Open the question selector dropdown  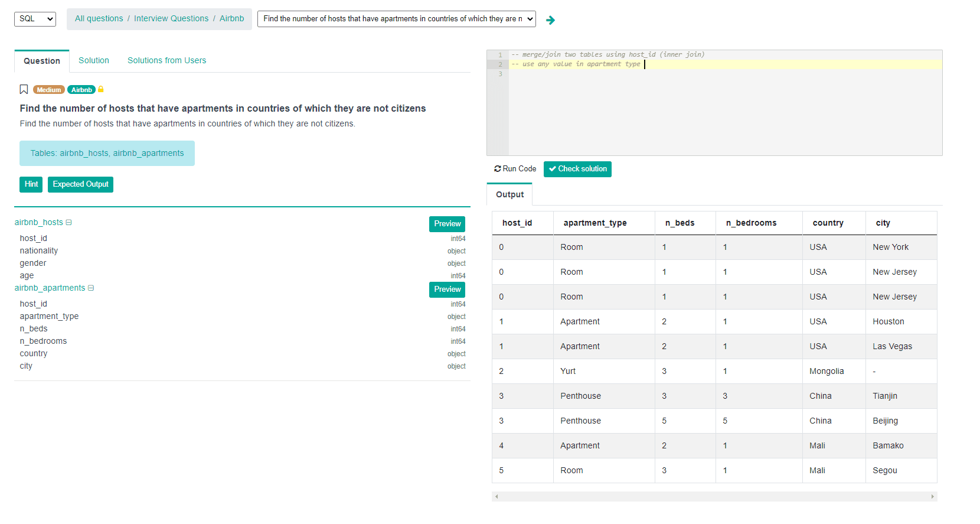[396, 19]
